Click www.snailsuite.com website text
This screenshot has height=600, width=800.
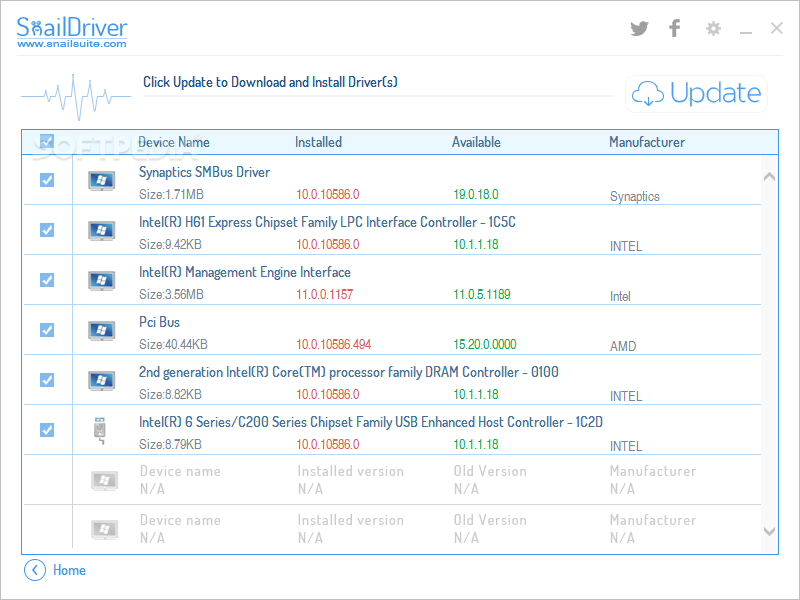(71, 44)
